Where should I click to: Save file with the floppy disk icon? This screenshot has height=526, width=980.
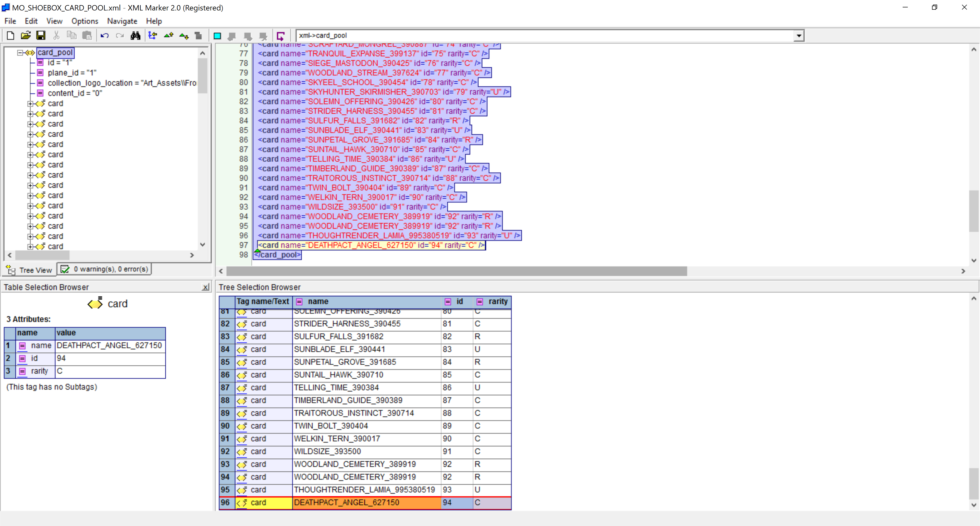(41, 35)
